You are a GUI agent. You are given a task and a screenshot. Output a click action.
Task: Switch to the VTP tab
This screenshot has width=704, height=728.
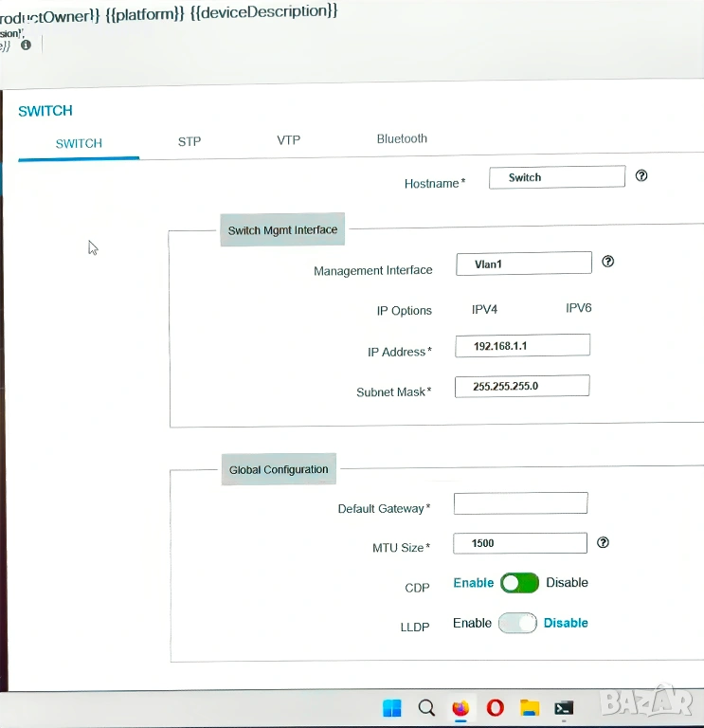(289, 139)
